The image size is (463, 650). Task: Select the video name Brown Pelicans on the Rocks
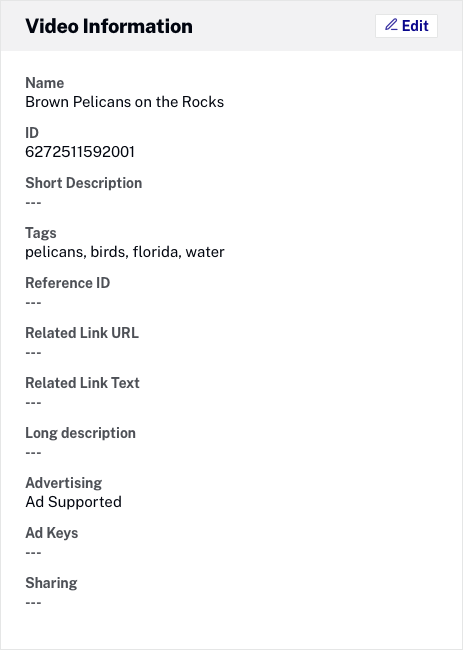124,102
